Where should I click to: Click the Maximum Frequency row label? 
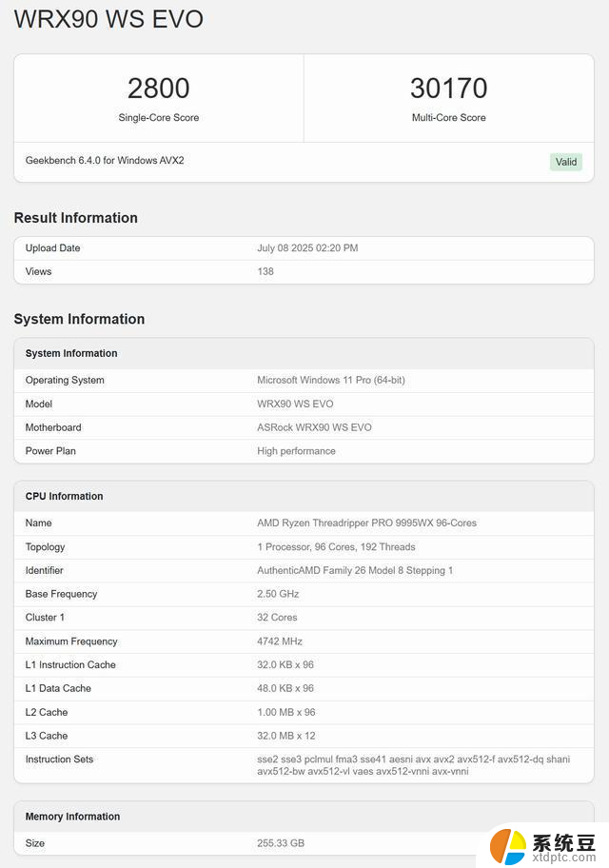coord(71,641)
